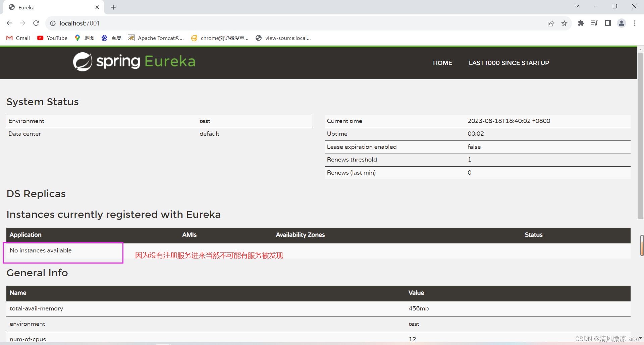Reload the Eureka page
Screen dimensions: 644x345
(36, 23)
